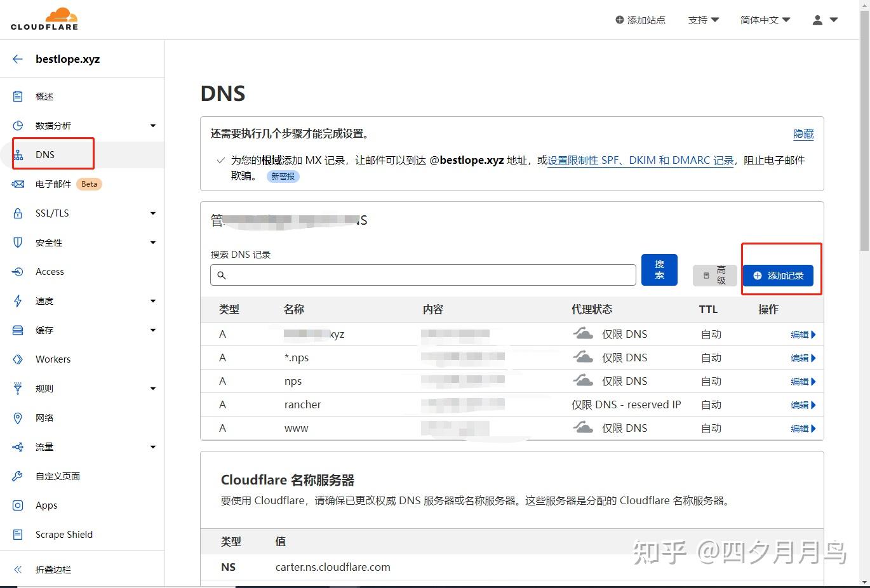The image size is (870, 588).
Task: Expand the SSL/TLS submenu arrow
Action: click(153, 213)
